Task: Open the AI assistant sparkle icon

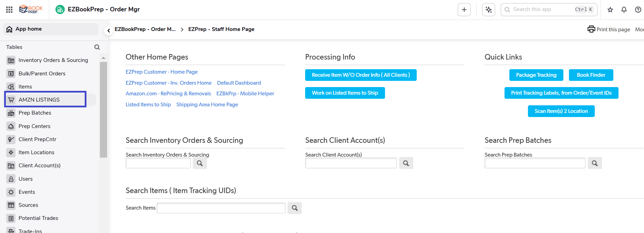Action: (x=488, y=10)
